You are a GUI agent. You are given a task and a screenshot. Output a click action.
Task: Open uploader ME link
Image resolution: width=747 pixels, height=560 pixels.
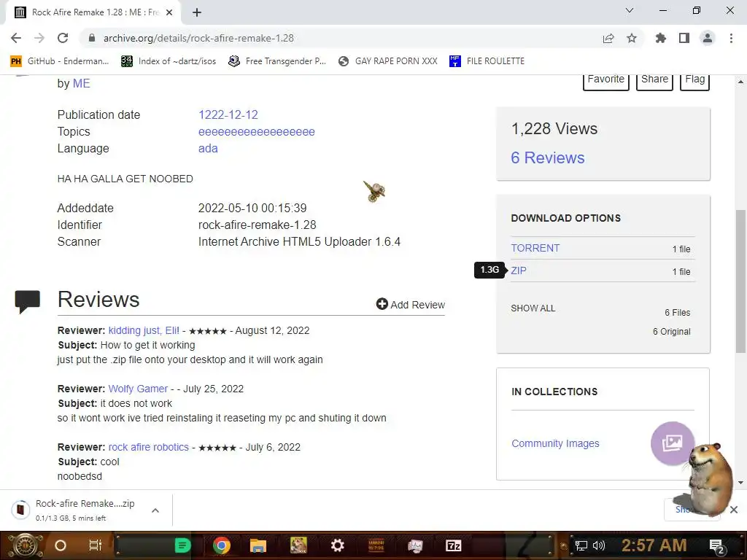click(x=81, y=83)
